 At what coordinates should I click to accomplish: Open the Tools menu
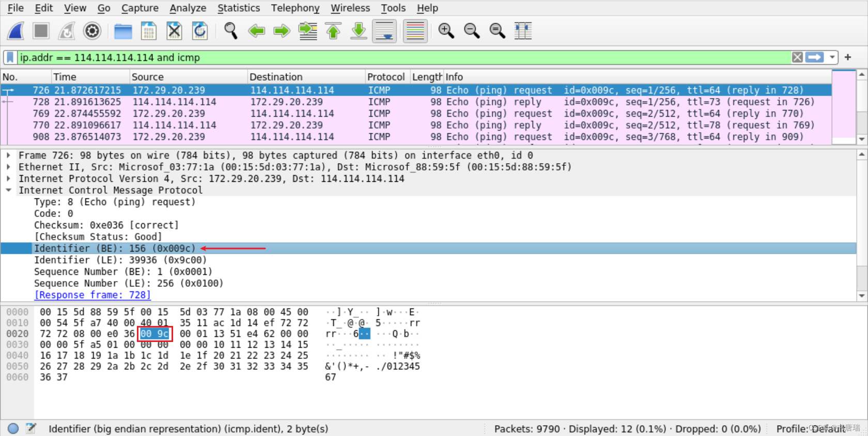point(393,8)
